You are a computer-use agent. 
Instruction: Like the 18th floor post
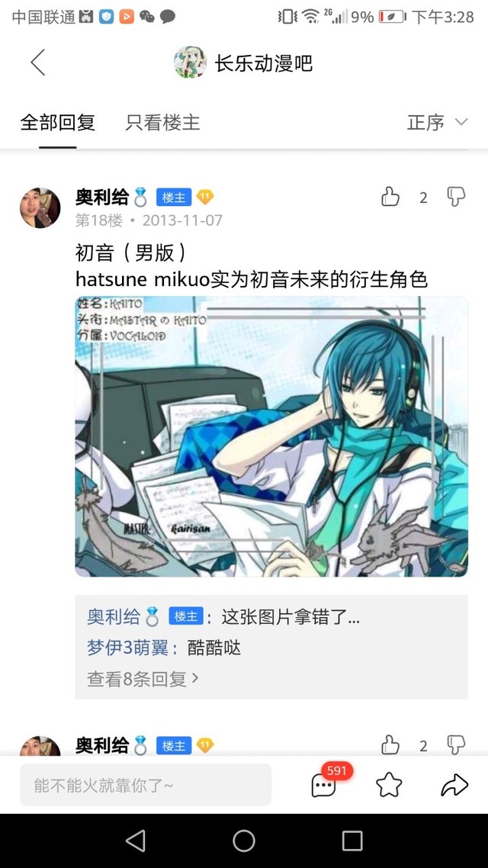(390, 197)
